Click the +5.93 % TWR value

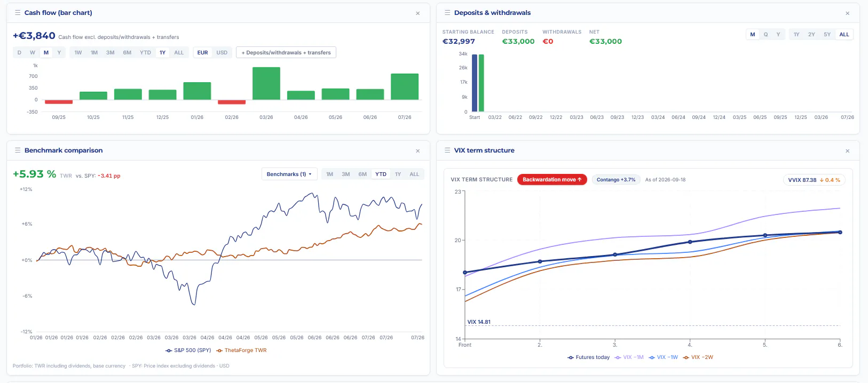tap(34, 174)
